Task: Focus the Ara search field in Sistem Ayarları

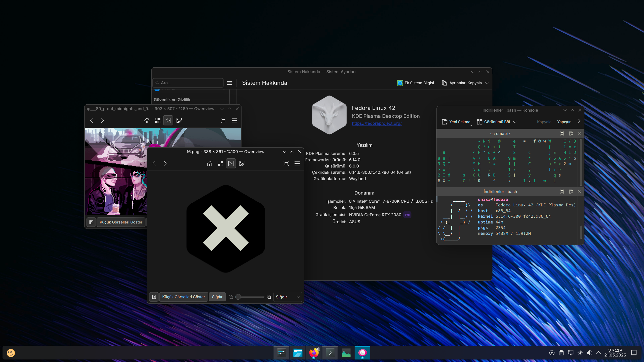Action: coord(188,83)
